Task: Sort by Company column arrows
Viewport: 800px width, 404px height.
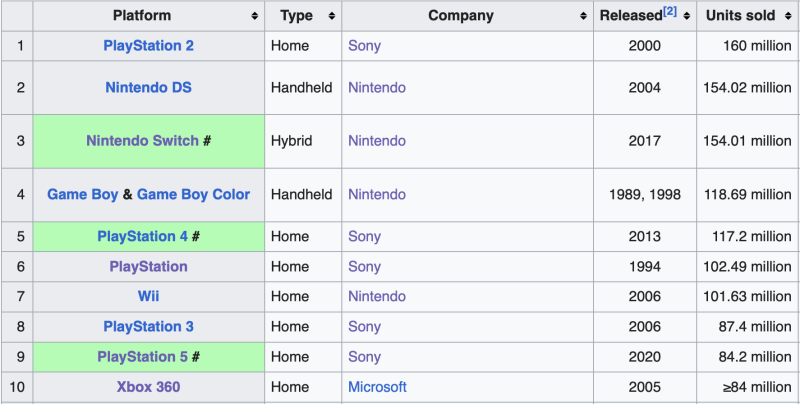Action: click(583, 16)
